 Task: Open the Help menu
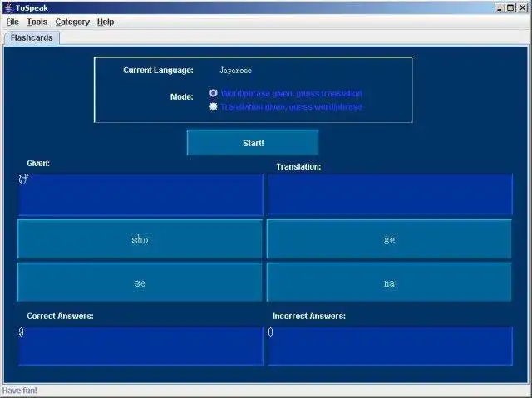point(106,22)
